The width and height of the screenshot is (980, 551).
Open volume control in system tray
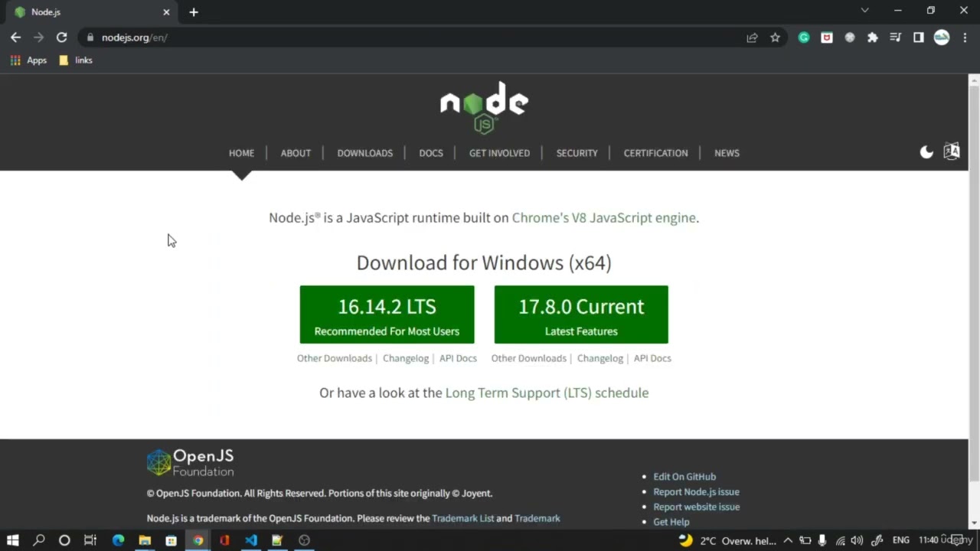click(x=857, y=540)
